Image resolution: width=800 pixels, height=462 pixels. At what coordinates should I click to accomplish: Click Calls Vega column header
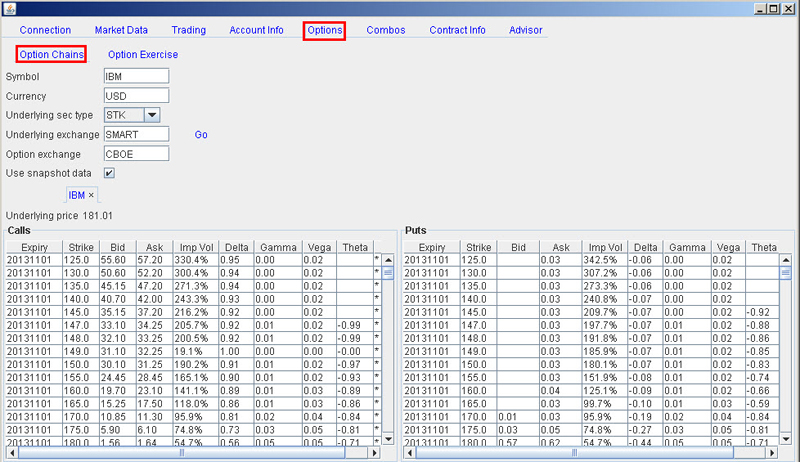[x=319, y=247]
